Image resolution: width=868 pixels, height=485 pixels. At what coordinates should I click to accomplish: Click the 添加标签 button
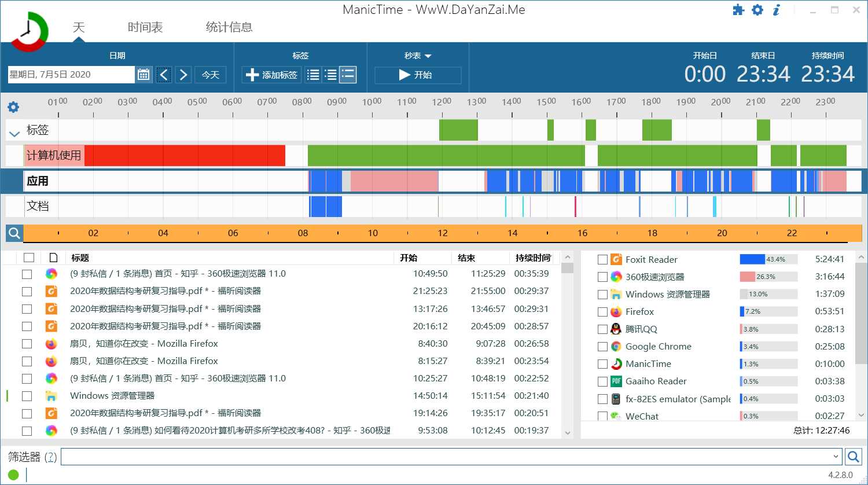pos(271,75)
